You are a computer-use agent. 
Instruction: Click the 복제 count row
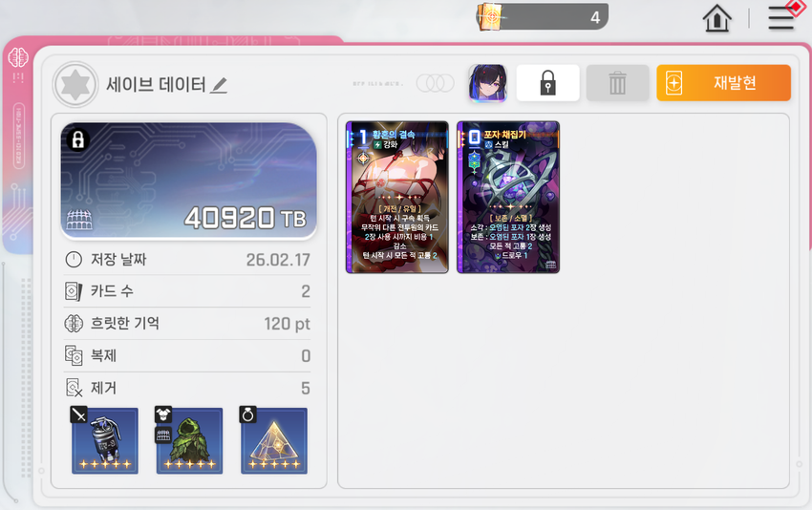(x=187, y=355)
